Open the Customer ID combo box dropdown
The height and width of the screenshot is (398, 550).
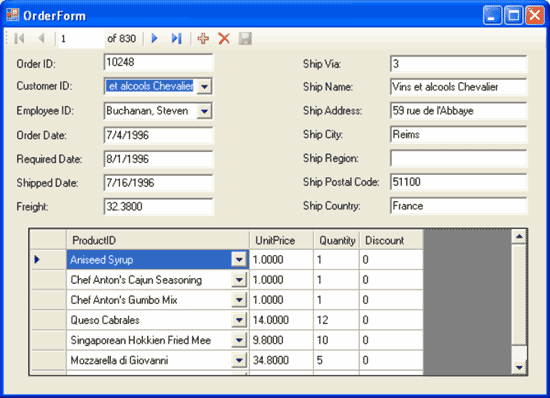[204, 86]
